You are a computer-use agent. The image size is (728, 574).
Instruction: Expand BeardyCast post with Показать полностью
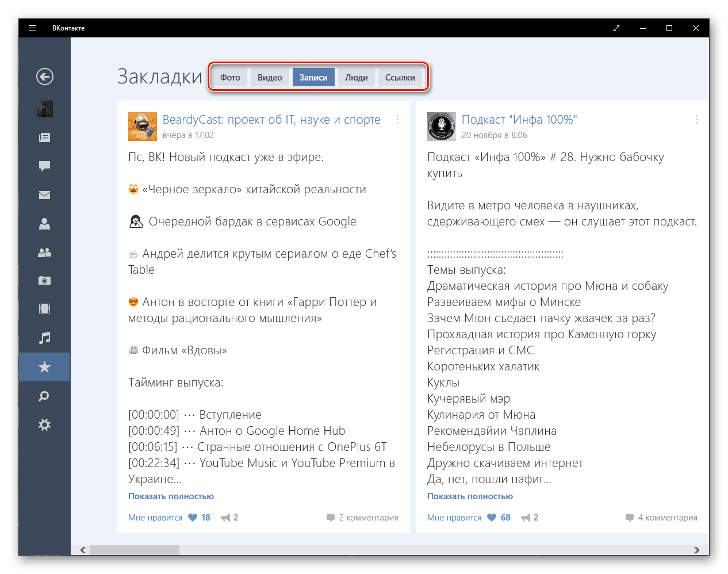click(x=171, y=496)
